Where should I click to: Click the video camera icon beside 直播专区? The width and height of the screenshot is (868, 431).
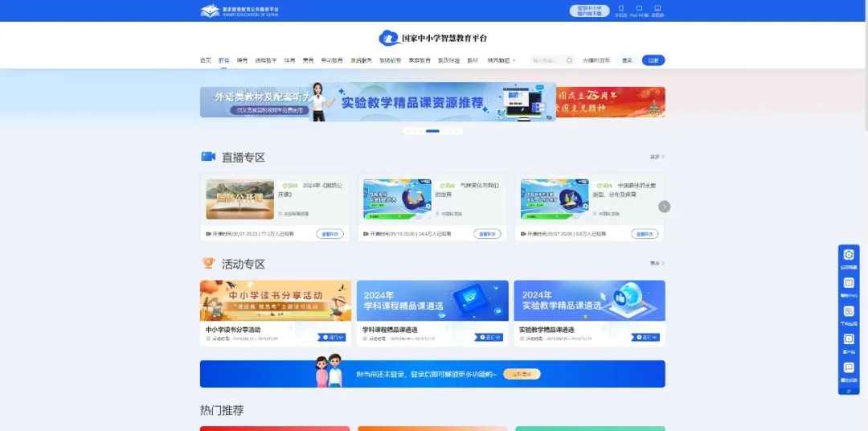pos(208,156)
